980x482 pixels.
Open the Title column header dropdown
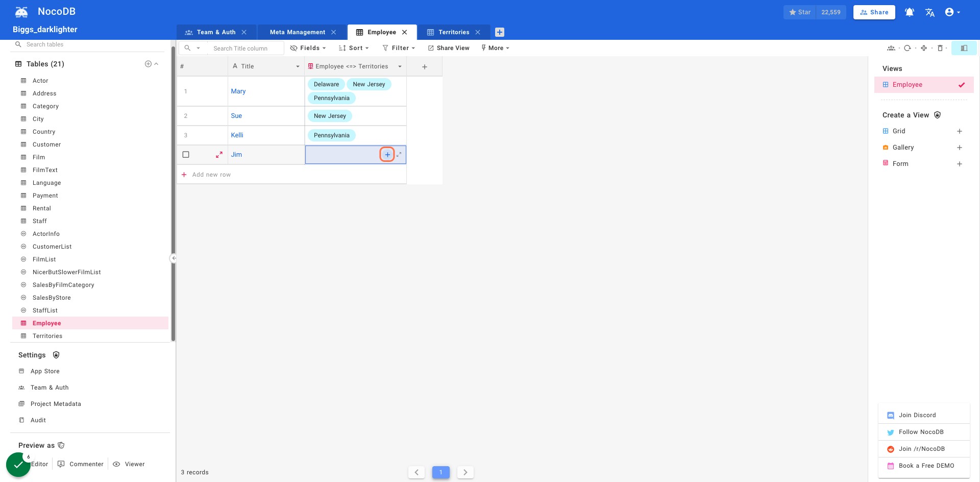(x=298, y=66)
